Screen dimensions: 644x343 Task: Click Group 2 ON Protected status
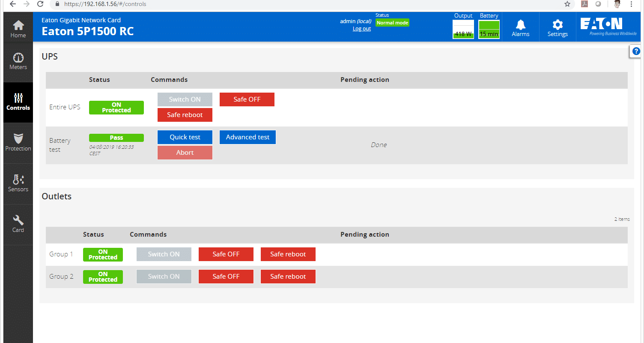pos(103,277)
